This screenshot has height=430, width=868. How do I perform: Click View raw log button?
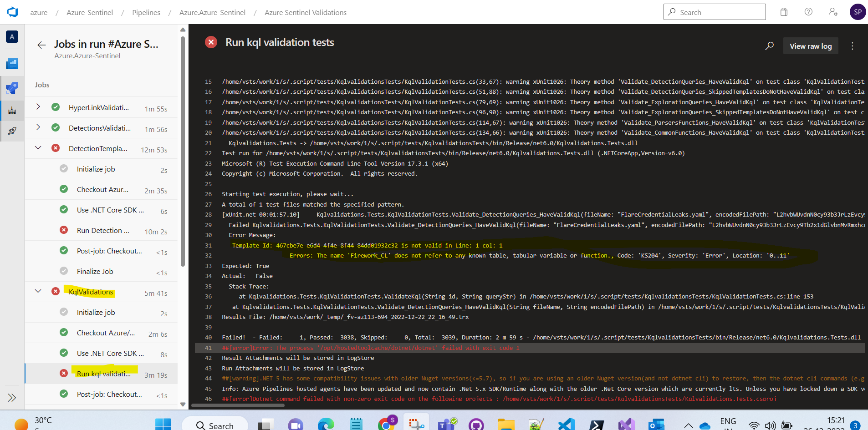[x=811, y=46]
